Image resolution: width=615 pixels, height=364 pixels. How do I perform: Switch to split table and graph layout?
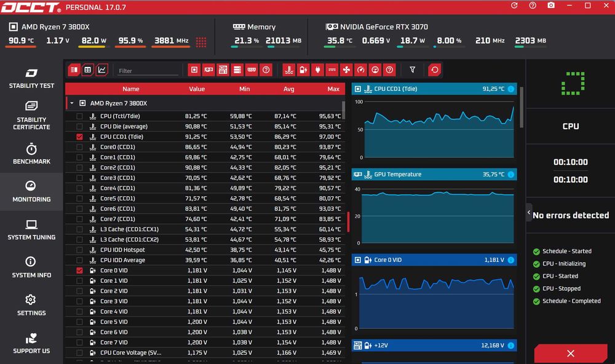click(x=74, y=70)
